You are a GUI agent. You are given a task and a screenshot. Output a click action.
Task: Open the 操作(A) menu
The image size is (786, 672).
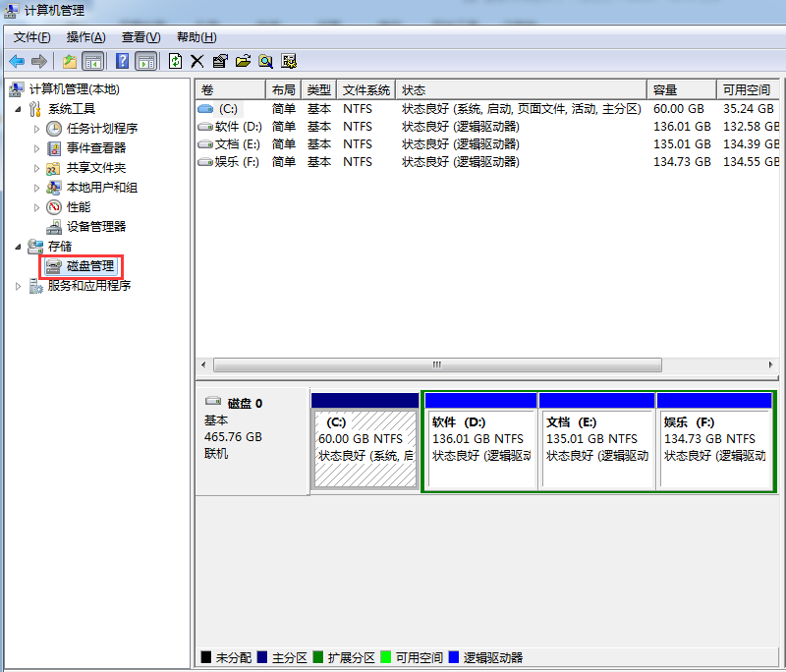pyautogui.click(x=86, y=37)
